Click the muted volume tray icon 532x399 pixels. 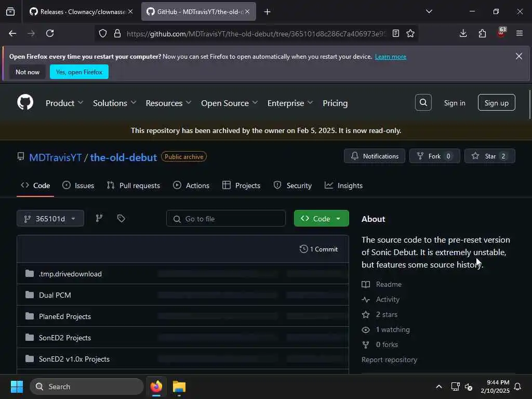(469, 387)
